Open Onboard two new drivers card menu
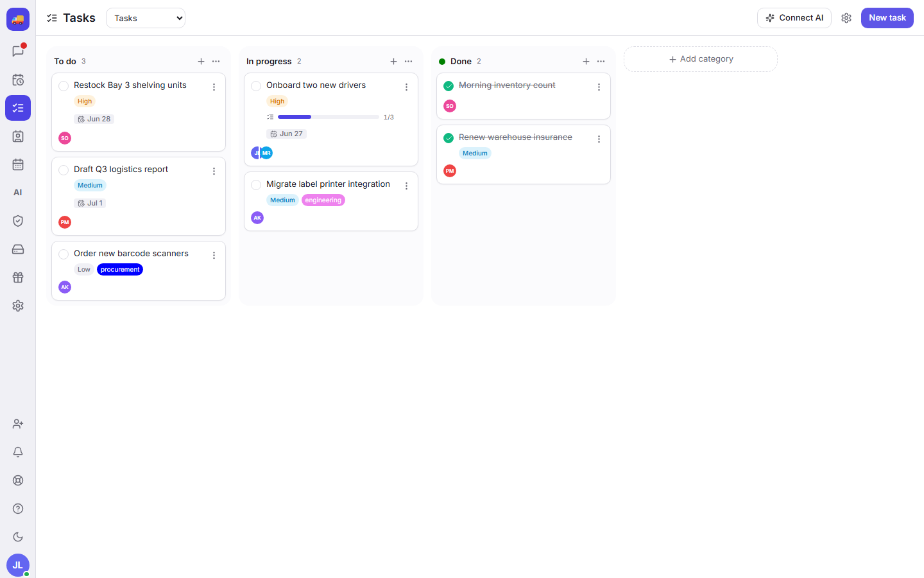The height and width of the screenshot is (578, 924). tap(406, 87)
